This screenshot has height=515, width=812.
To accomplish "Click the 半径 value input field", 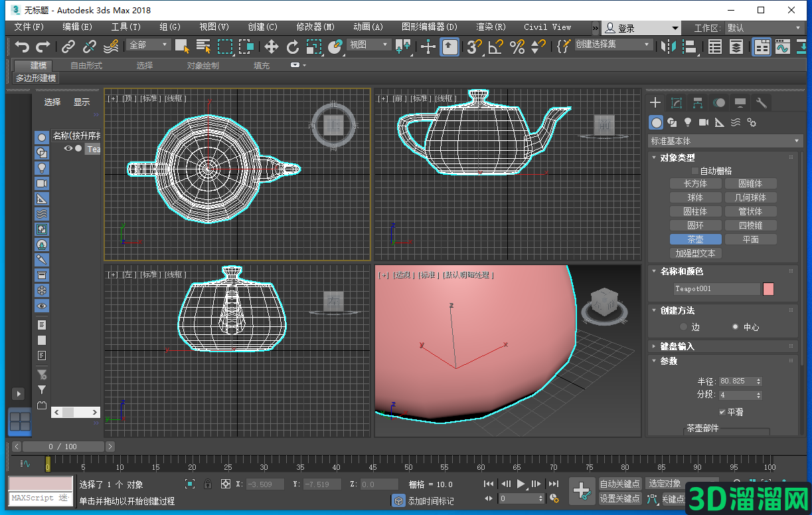I will click(736, 381).
